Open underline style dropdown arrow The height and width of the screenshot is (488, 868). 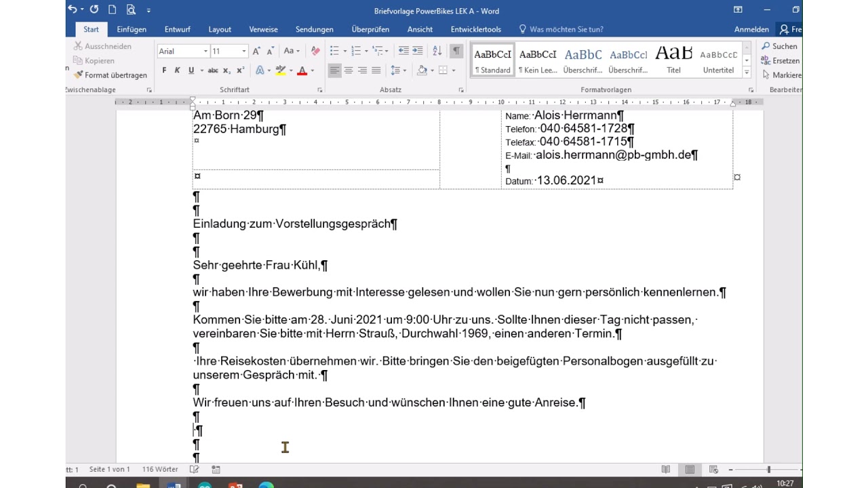point(201,70)
